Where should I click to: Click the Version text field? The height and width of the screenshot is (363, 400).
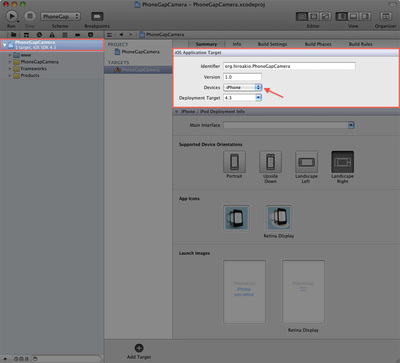242,77
